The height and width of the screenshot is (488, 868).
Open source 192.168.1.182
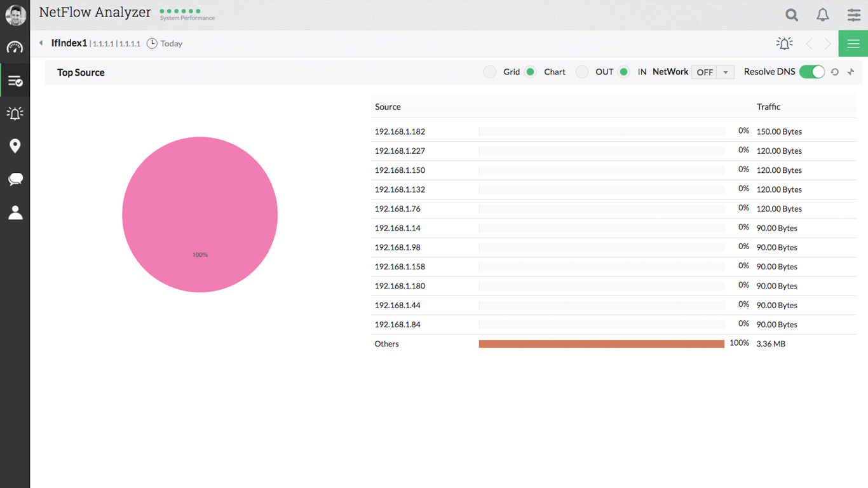tap(400, 132)
